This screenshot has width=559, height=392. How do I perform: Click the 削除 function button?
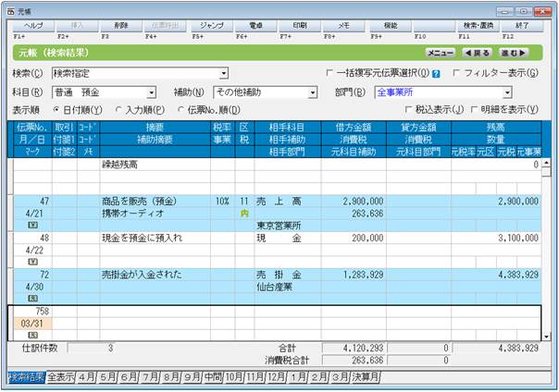tap(121, 26)
